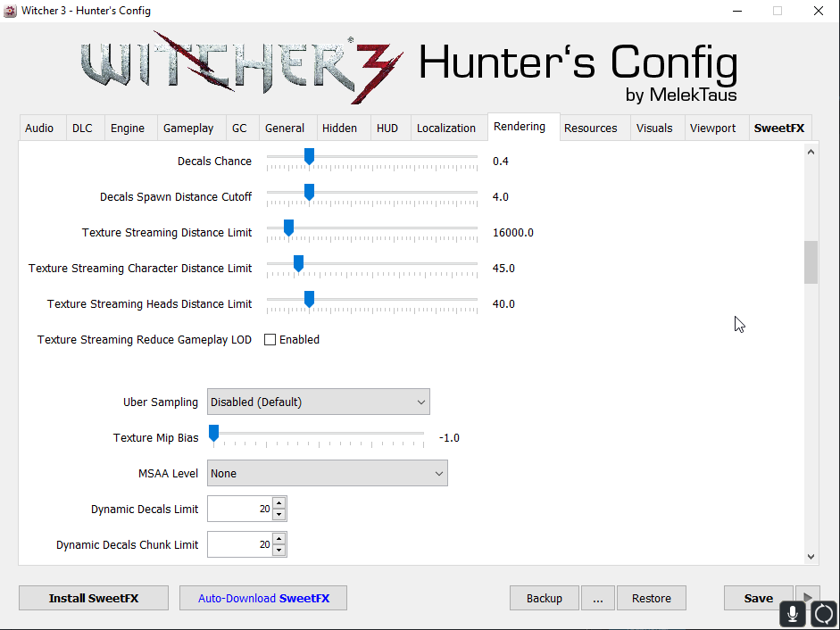Close the Hunter's Config window
Image resolution: width=840 pixels, height=630 pixels.
818,11
